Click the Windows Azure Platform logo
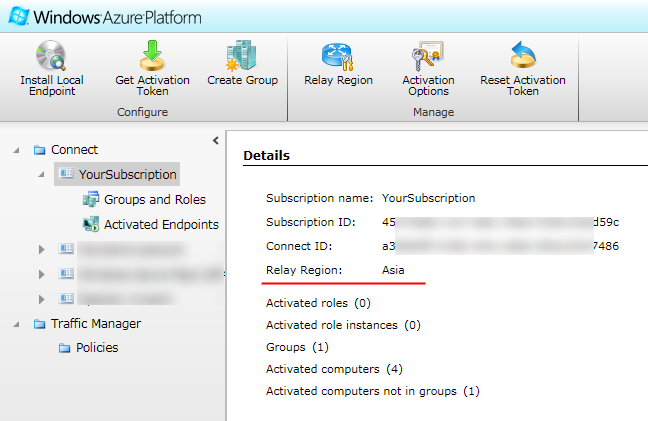Image resolution: width=648 pixels, height=421 pixels. 105,17
